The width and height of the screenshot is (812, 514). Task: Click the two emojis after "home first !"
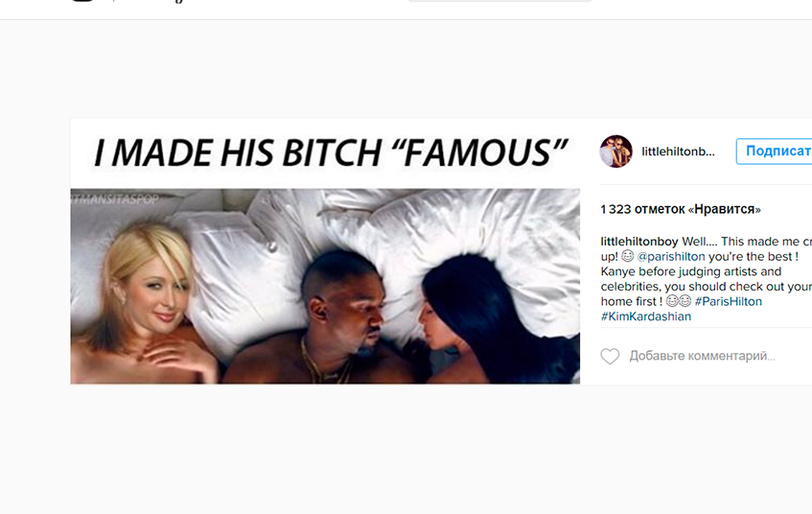coord(679,301)
